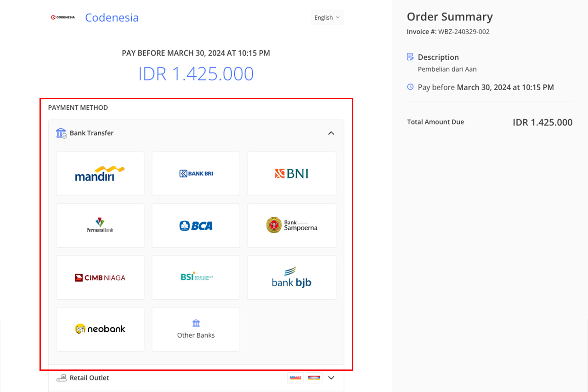Select PermataBank payment option
The height and width of the screenshot is (392, 588).
point(100,226)
